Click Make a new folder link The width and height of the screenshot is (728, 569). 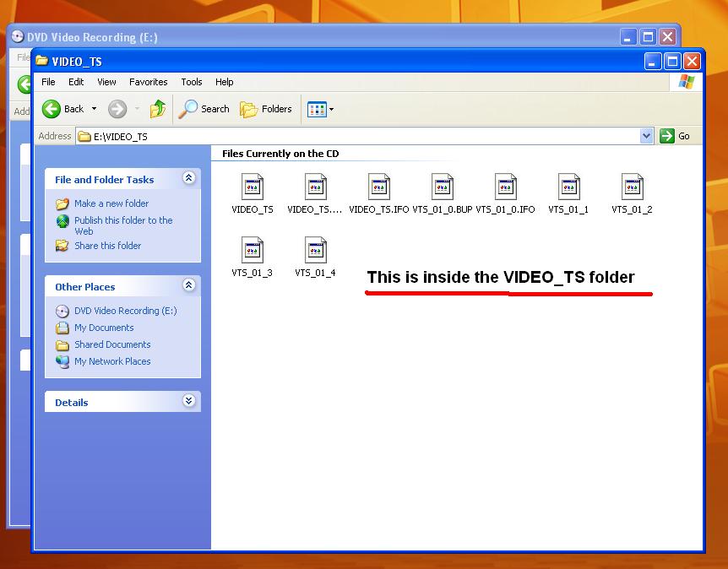tap(111, 203)
